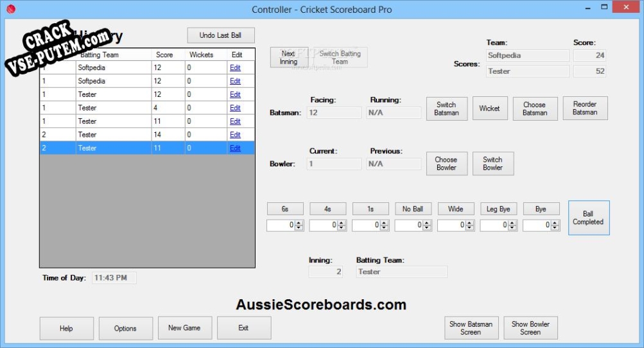This screenshot has width=644, height=348.
Task: Click the Tester score field showing 52
Action: click(589, 71)
